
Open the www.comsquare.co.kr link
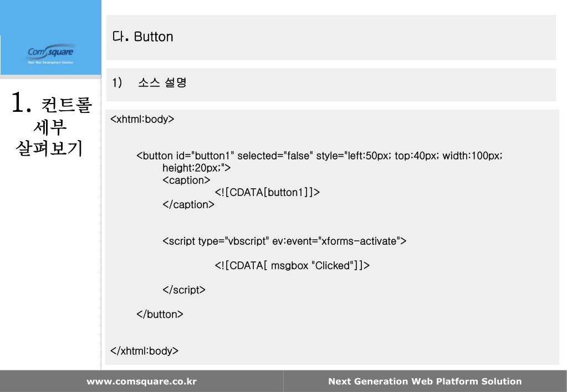pos(141,381)
